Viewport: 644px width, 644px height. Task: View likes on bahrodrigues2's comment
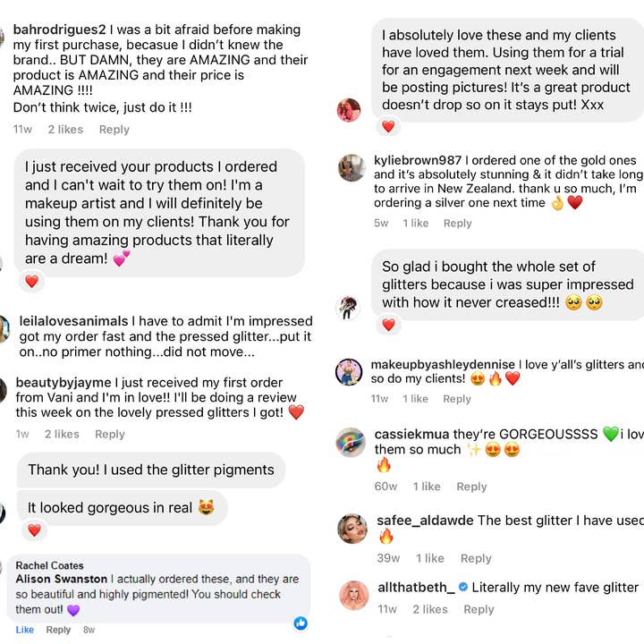(65, 130)
